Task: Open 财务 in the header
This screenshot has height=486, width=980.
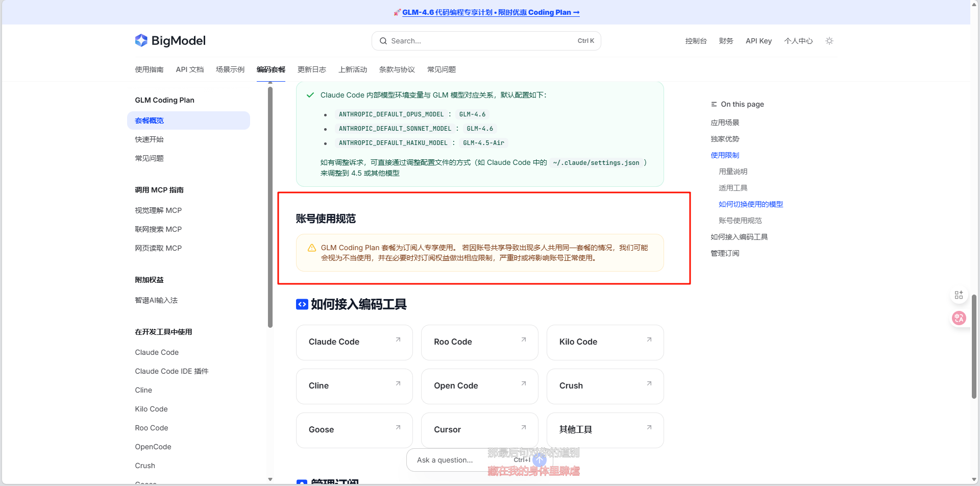Action: [x=726, y=41]
